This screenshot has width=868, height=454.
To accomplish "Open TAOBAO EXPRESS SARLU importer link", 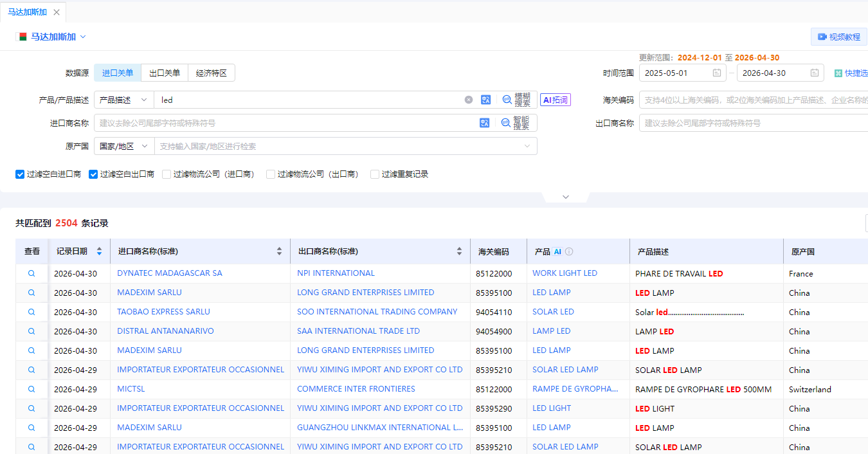I will click(x=163, y=312).
